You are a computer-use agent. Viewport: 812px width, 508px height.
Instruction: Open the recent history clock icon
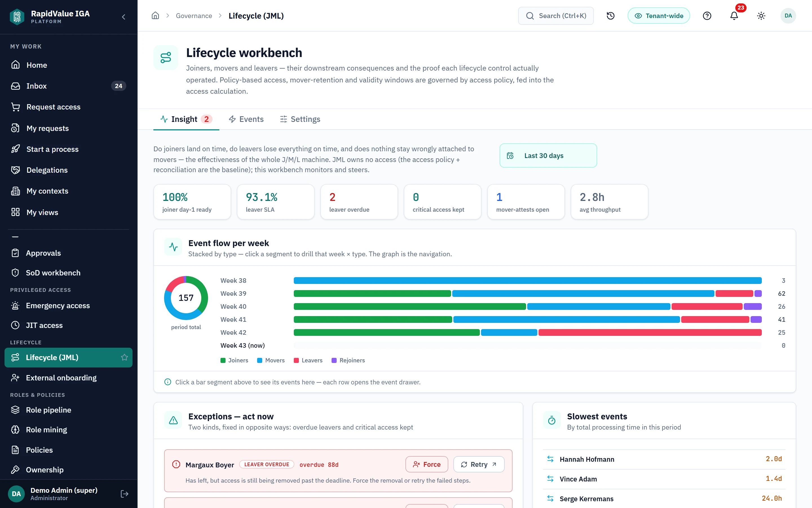[x=610, y=16]
